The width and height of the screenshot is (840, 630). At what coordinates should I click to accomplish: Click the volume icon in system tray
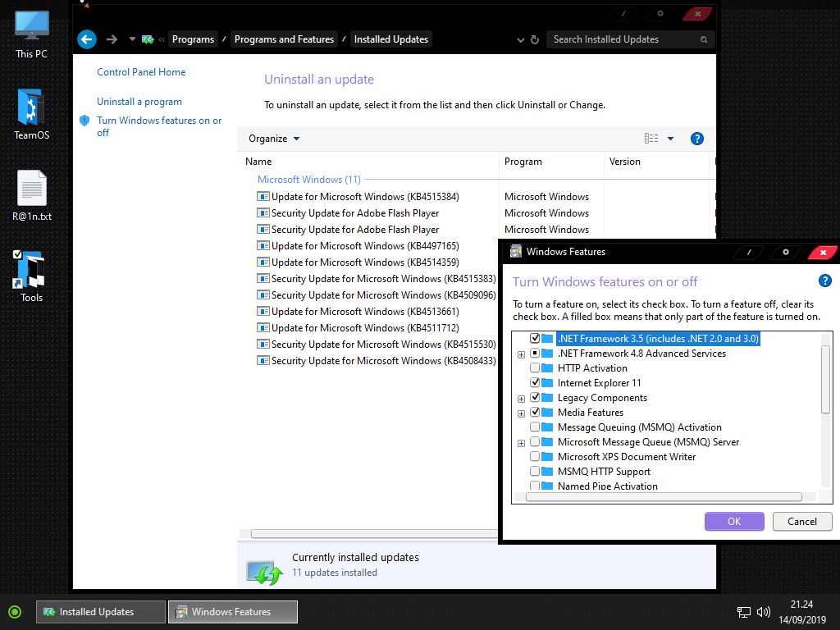(764, 612)
